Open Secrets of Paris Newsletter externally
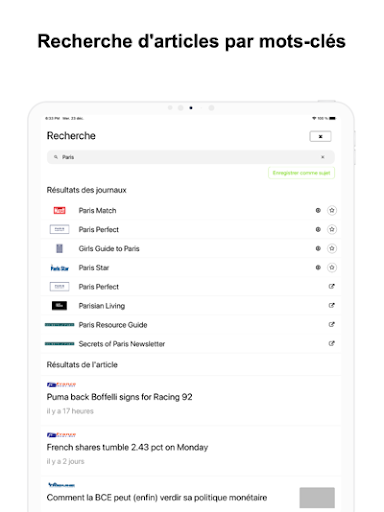 [331, 343]
